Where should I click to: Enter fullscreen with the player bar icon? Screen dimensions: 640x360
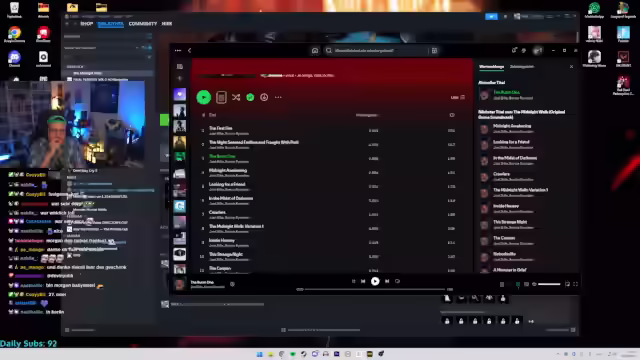(x=576, y=284)
